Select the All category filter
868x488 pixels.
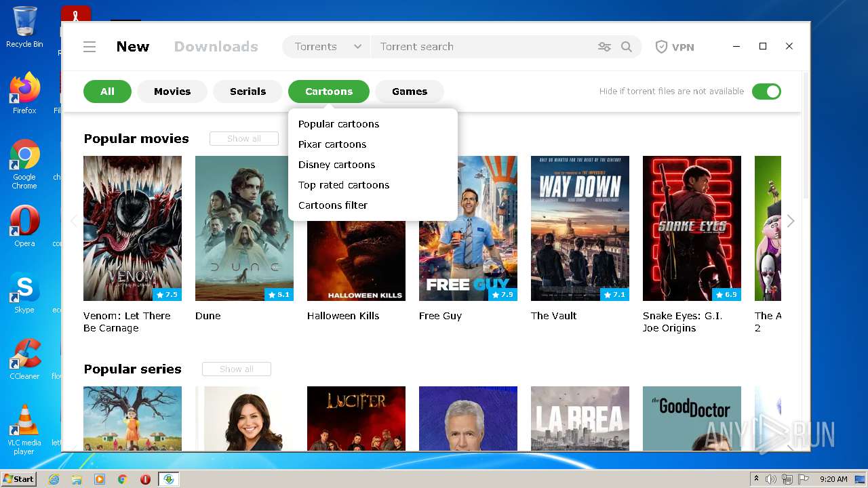(107, 91)
